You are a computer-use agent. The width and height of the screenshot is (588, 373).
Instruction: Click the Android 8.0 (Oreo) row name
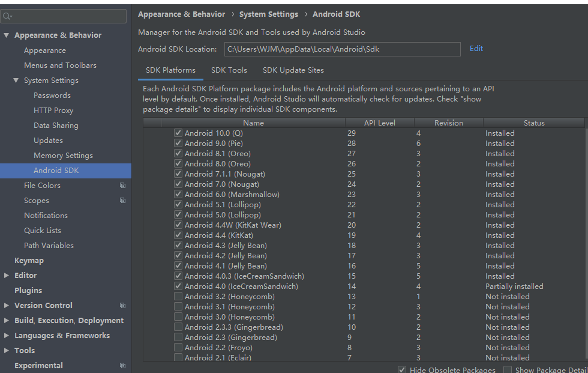point(217,163)
